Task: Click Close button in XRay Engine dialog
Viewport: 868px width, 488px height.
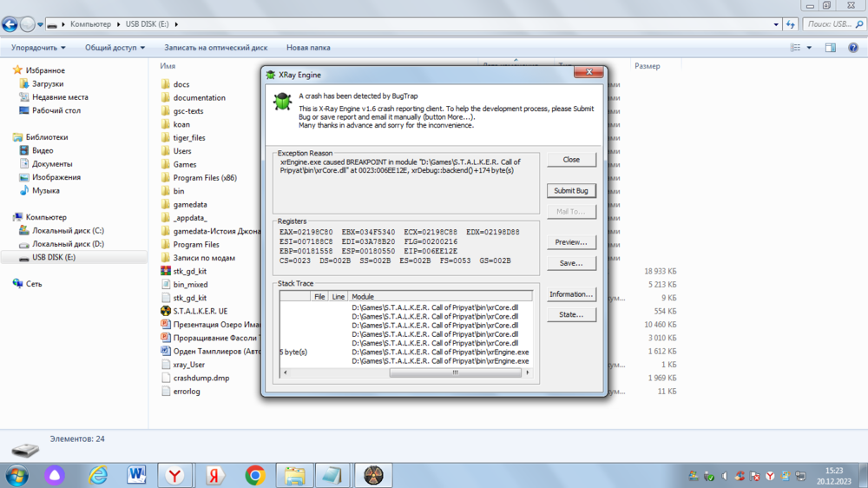Action: (x=571, y=160)
